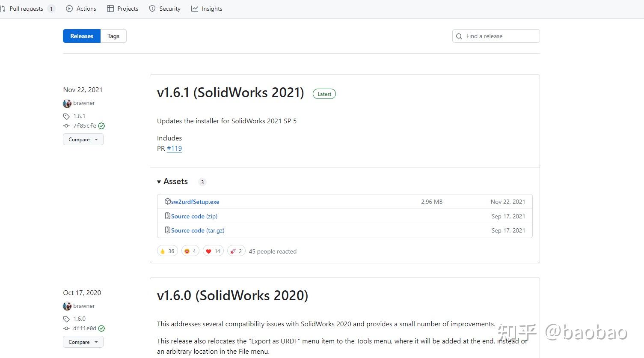644x358 pixels.
Task: Open pull request #119 link
Action: [174, 149]
